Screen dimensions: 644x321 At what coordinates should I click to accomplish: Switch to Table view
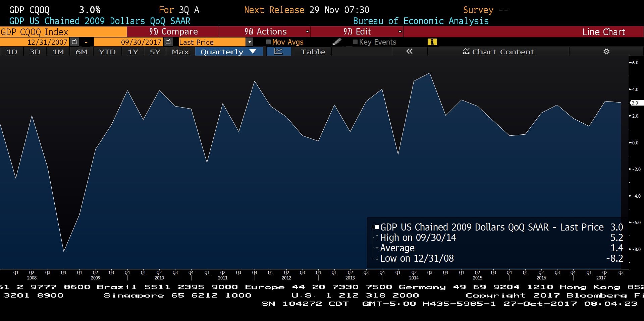313,52
